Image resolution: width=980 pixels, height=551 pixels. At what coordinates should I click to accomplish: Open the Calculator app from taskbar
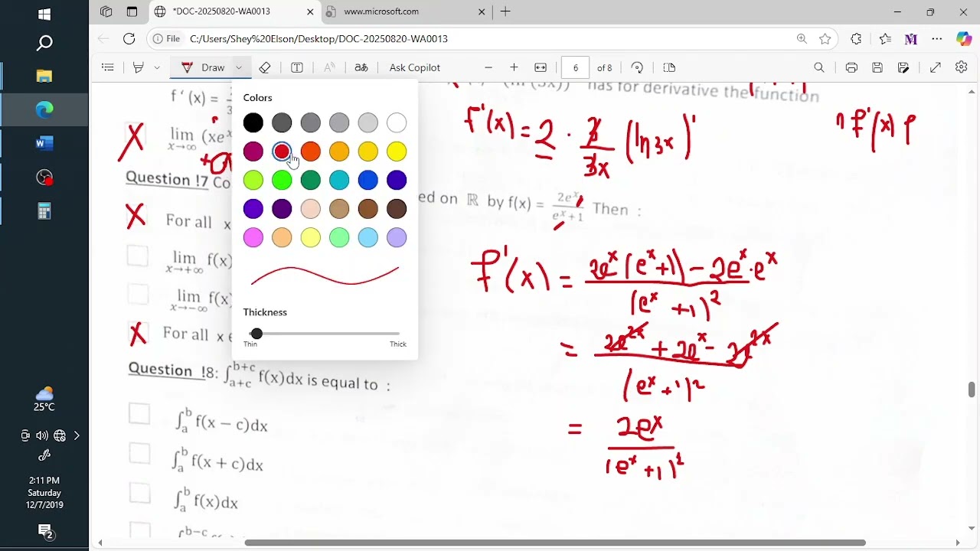pos(44,211)
